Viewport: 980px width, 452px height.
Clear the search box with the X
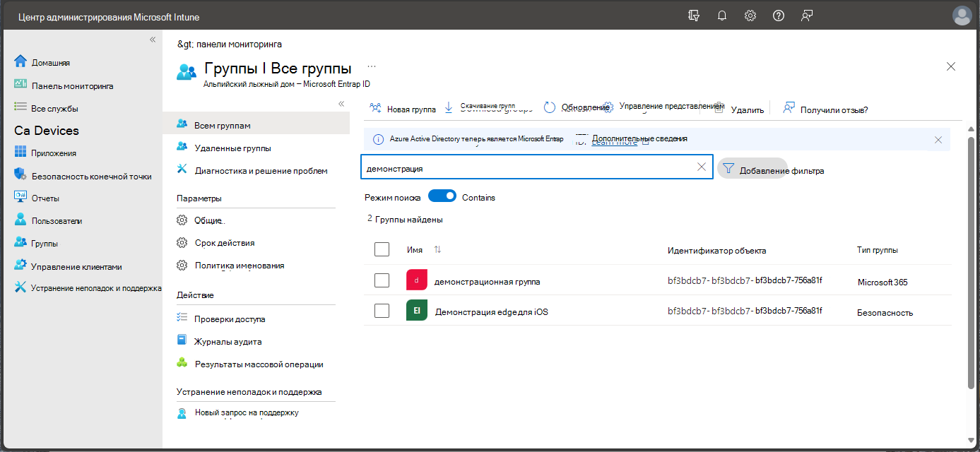702,167
